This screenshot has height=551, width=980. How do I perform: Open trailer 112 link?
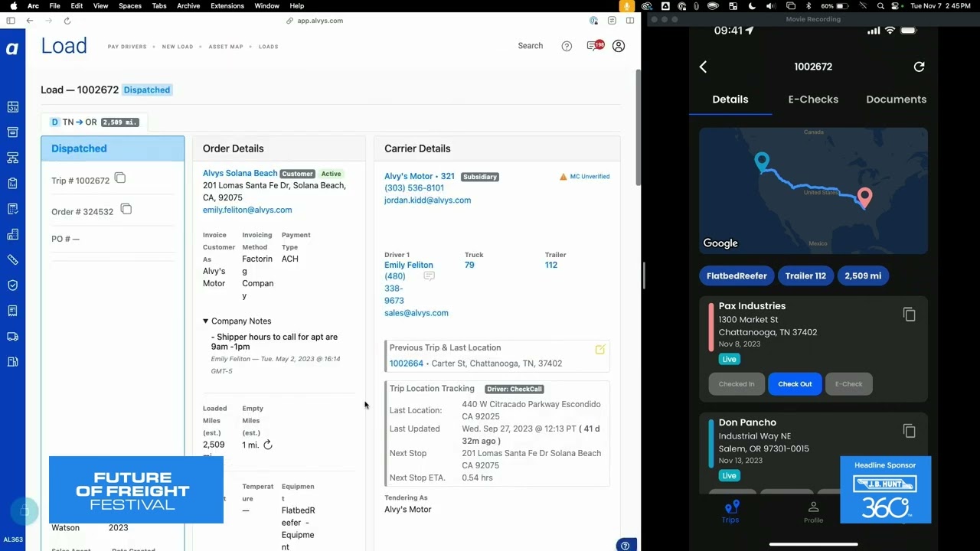pos(551,266)
